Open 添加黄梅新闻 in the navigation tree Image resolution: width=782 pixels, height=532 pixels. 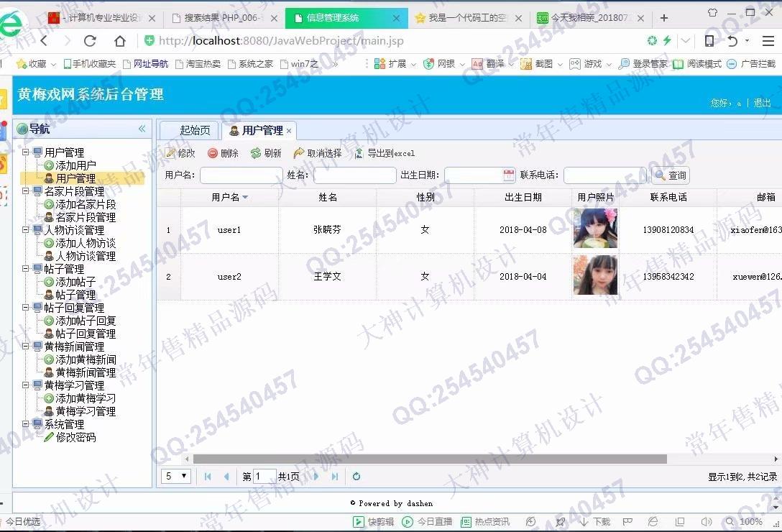pos(86,359)
